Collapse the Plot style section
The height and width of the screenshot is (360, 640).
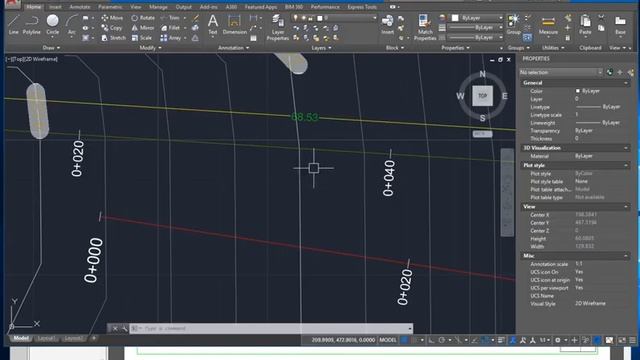(626, 165)
